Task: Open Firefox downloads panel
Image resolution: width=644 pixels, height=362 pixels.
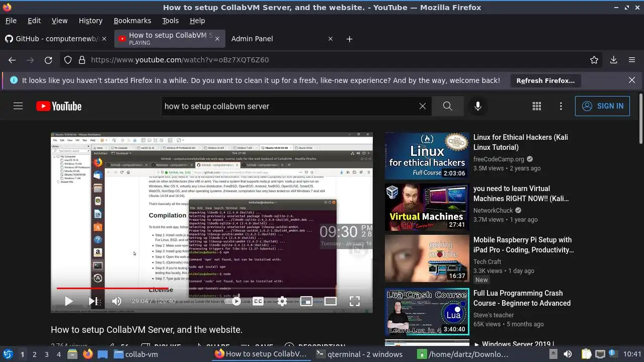Action: [614, 60]
